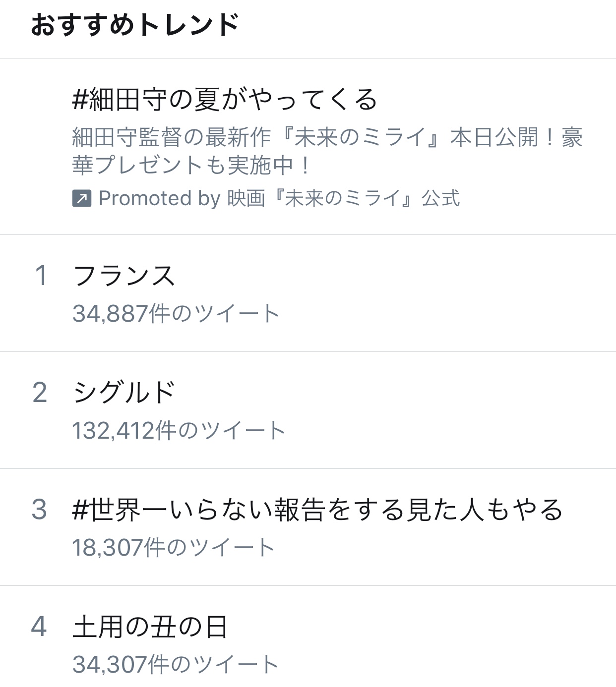Viewport: 616px width, 687px height.
Task: Click rank number 1
Action: [41, 276]
